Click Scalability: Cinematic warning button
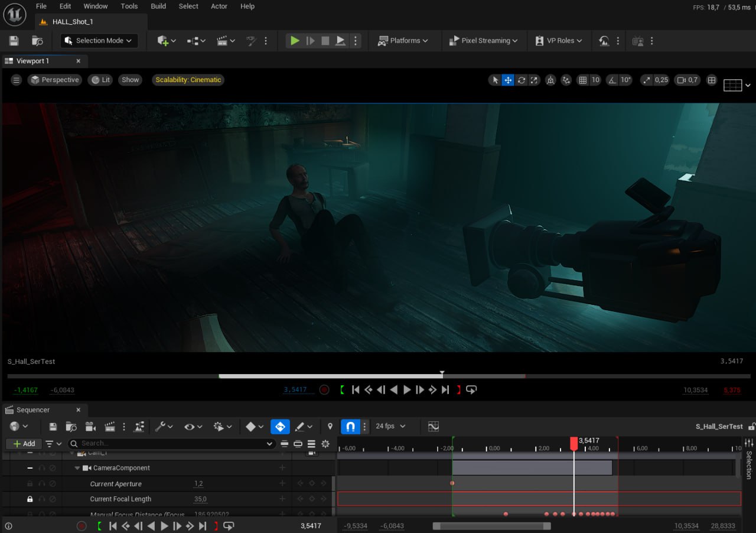Viewport: 756px width, 533px height. click(188, 80)
